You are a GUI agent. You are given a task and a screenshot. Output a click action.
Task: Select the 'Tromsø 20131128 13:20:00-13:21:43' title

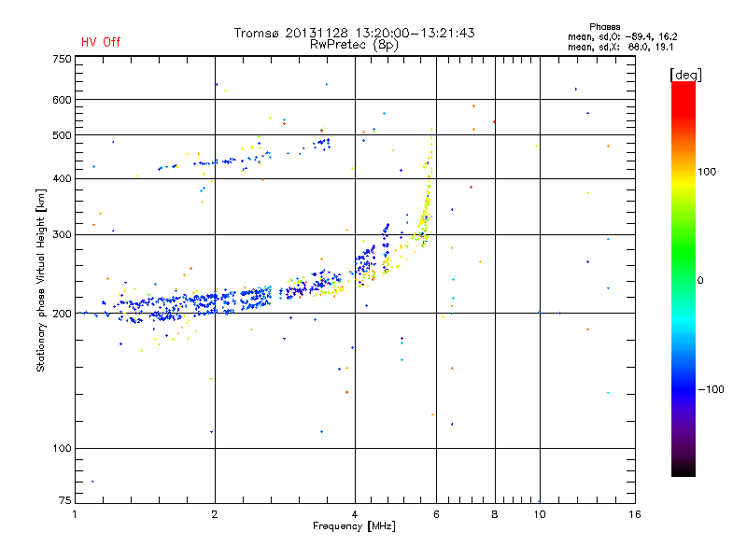pyautogui.click(x=354, y=33)
